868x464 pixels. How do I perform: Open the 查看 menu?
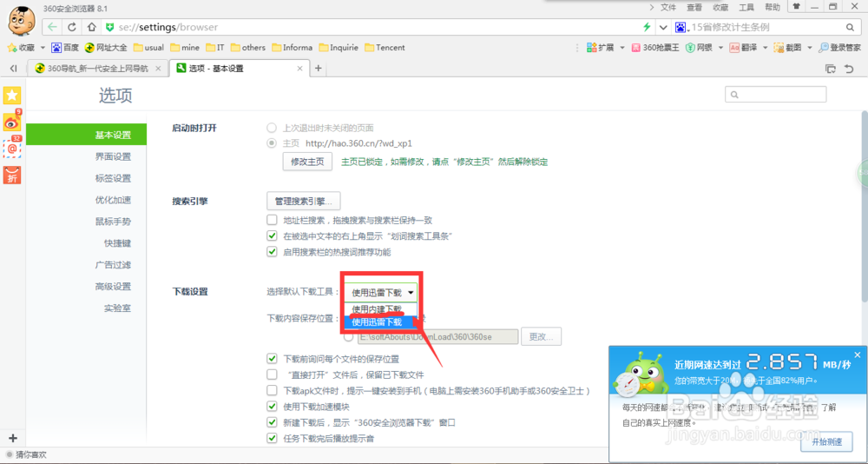(x=694, y=7)
